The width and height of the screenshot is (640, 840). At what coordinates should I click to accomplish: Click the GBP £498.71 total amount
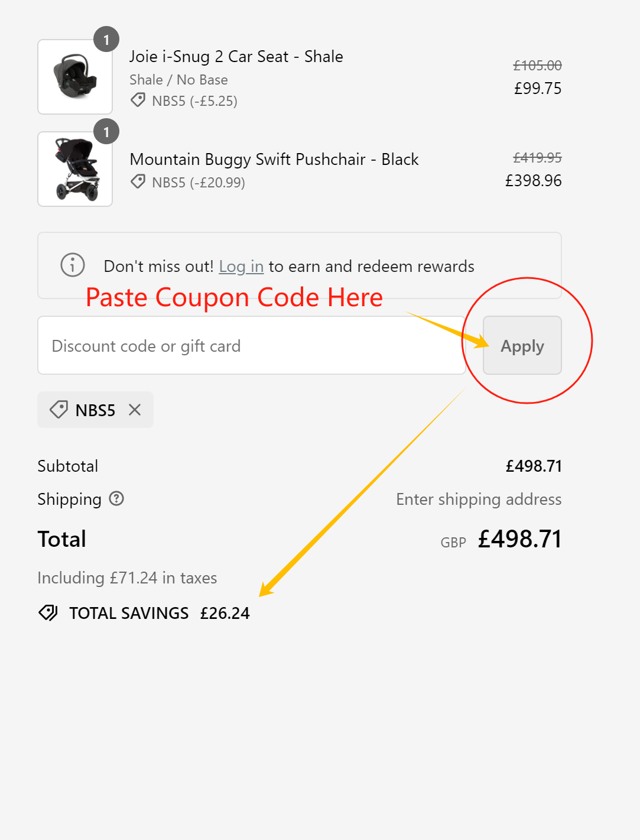519,539
